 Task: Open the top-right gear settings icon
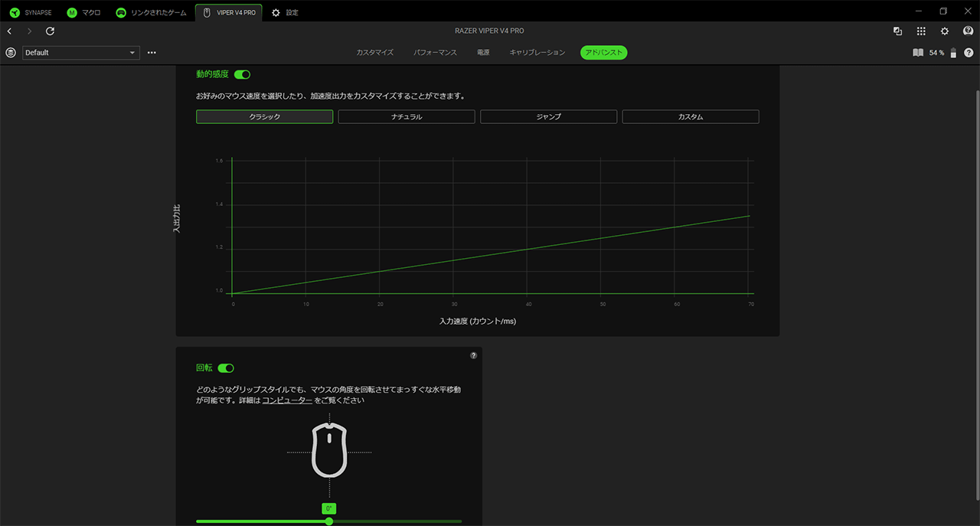tap(945, 31)
